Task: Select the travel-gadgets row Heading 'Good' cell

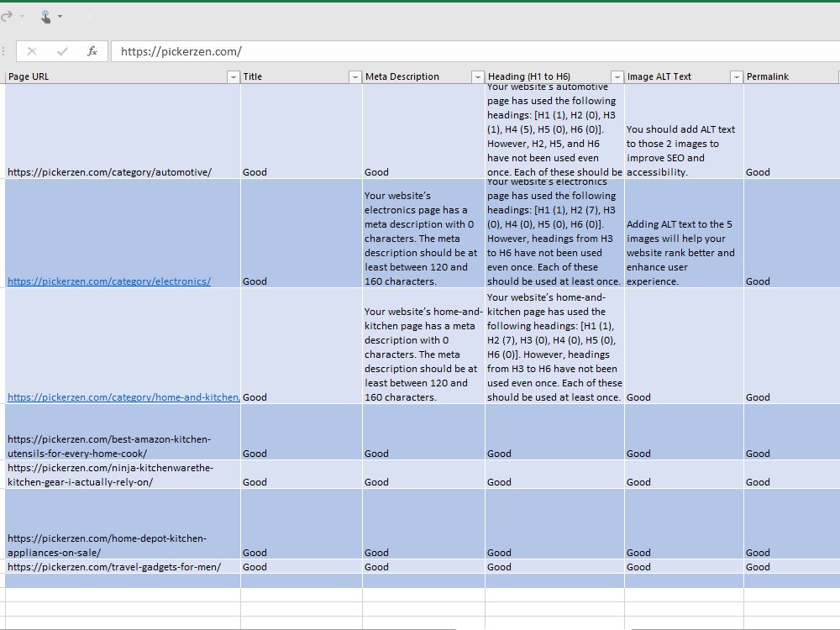Action: [554, 567]
